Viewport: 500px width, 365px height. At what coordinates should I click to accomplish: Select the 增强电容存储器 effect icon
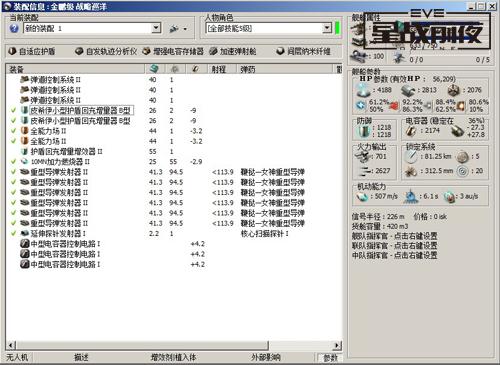[x=146, y=51]
